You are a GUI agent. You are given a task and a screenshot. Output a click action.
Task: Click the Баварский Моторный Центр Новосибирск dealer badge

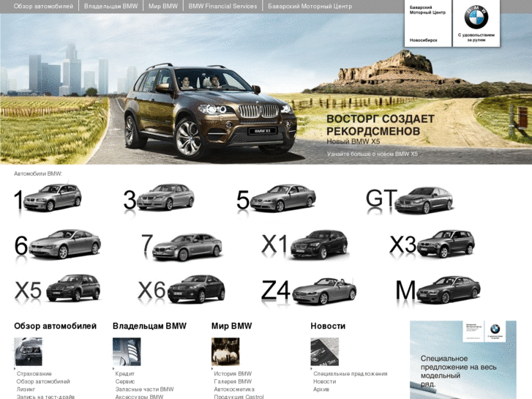click(428, 23)
